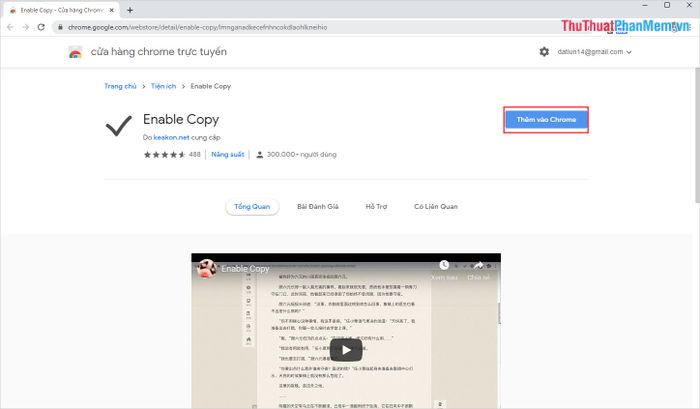Click the browser forward arrow
The height and width of the screenshot is (409, 700).
pyautogui.click(x=25, y=27)
